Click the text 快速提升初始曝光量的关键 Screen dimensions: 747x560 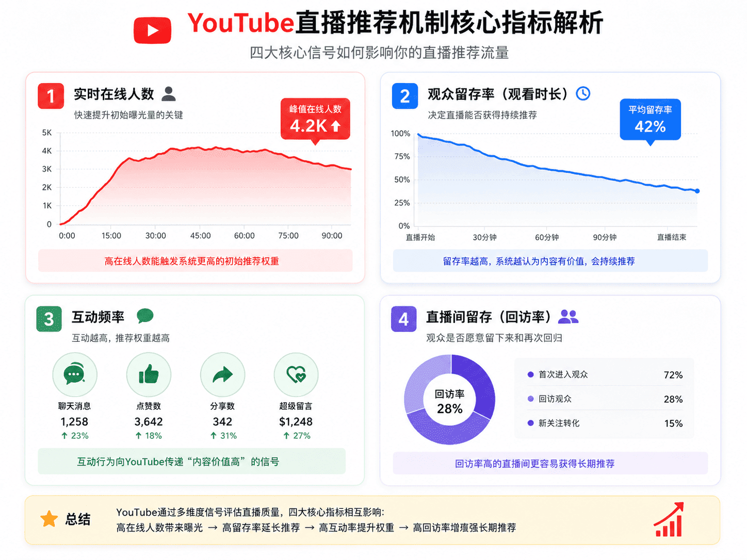[x=128, y=115]
